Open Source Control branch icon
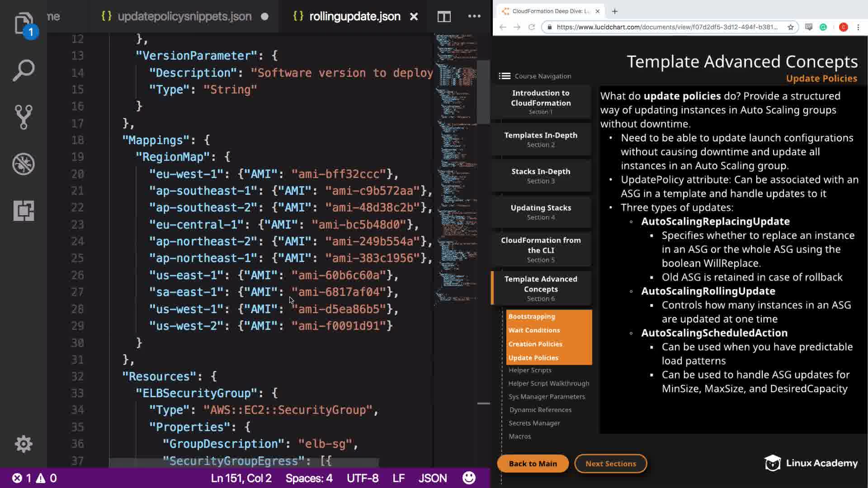868x488 pixels. point(23,117)
